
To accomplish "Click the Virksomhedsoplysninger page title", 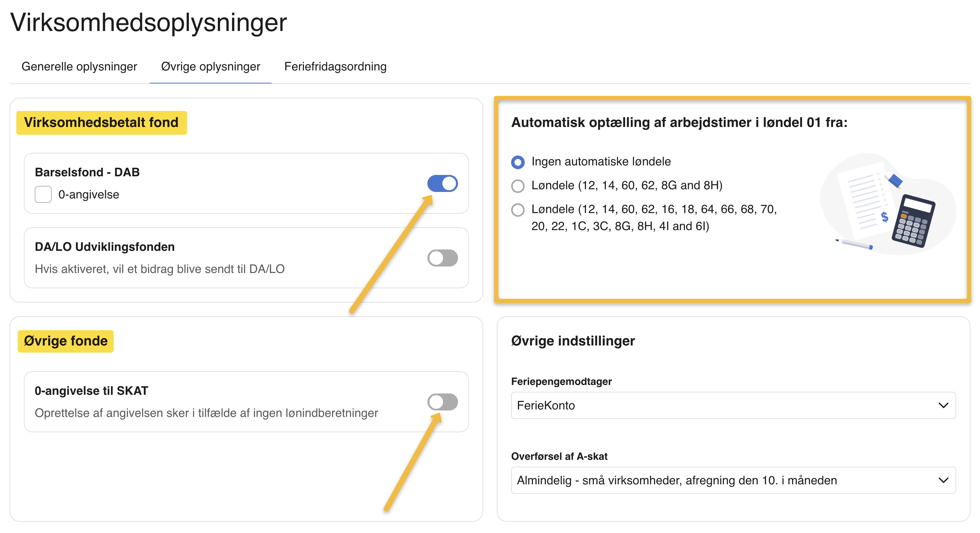I will [148, 22].
